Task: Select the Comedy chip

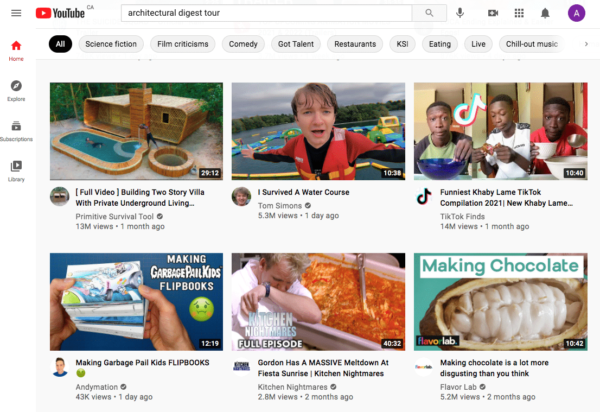Action: [243, 44]
